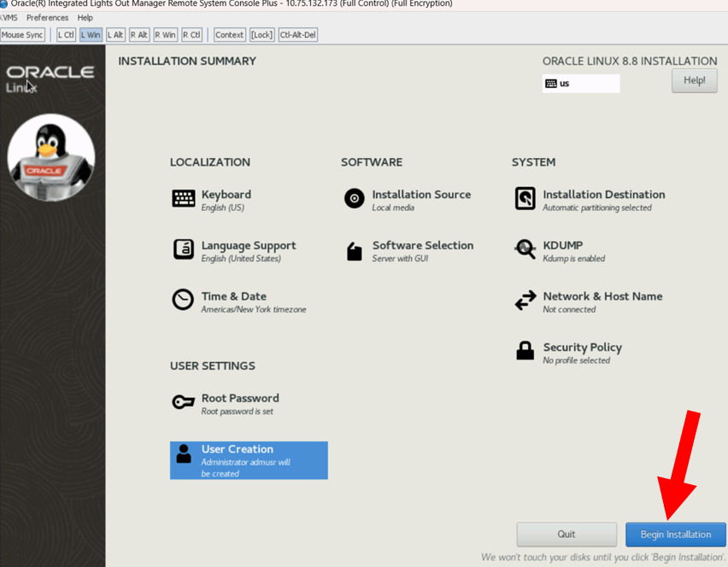Click 'Automatic partitioning selected' status text

coord(597,208)
